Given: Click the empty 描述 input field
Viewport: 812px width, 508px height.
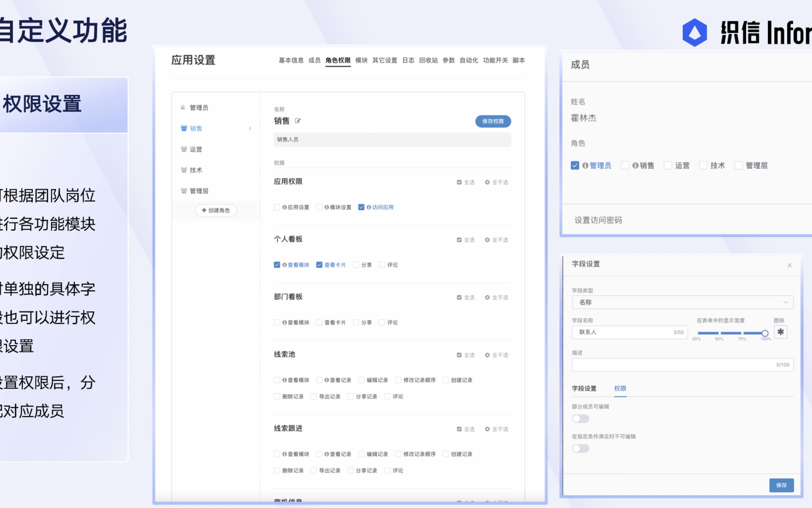Looking at the screenshot, I should click(x=683, y=365).
